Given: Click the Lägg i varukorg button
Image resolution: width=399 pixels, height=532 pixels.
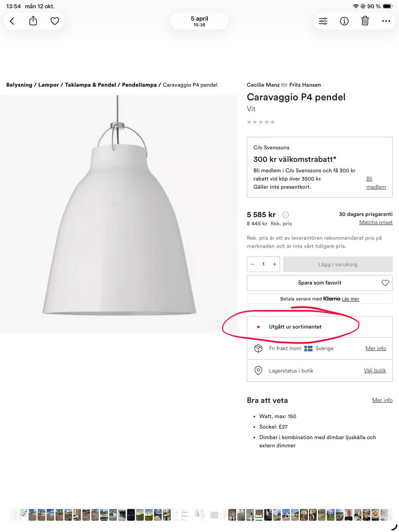Looking at the screenshot, I should pos(338,264).
